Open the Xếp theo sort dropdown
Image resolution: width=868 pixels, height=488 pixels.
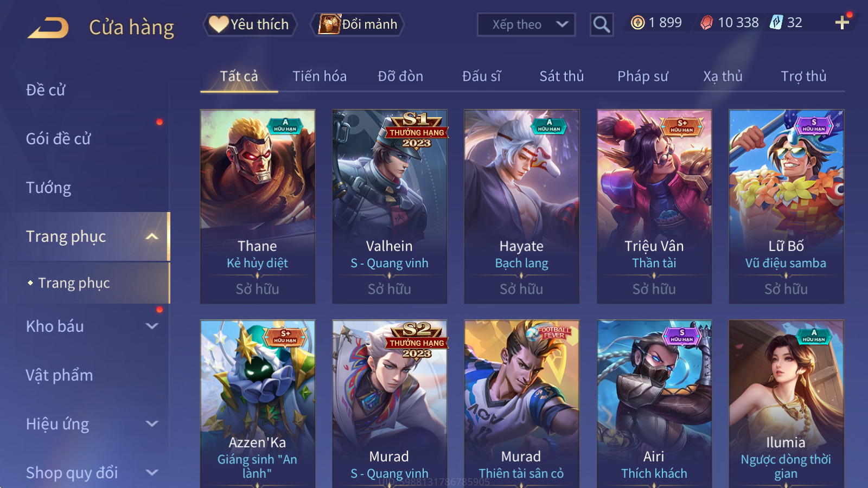pos(526,24)
